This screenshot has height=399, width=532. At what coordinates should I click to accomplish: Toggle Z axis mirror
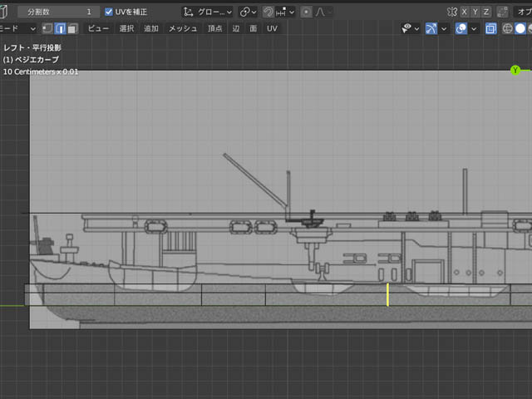(486, 12)
